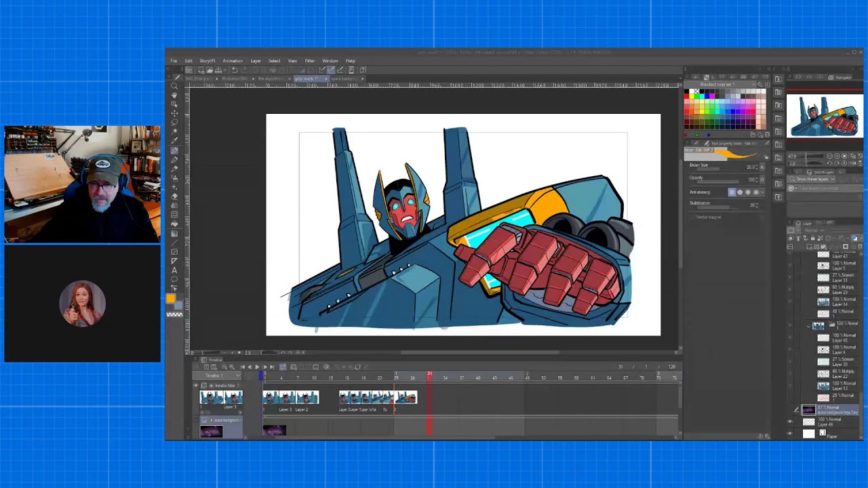Open the File menu
The height and width of the screenshot is (488, 868).
pyautogui.click(x=174, y=61)
